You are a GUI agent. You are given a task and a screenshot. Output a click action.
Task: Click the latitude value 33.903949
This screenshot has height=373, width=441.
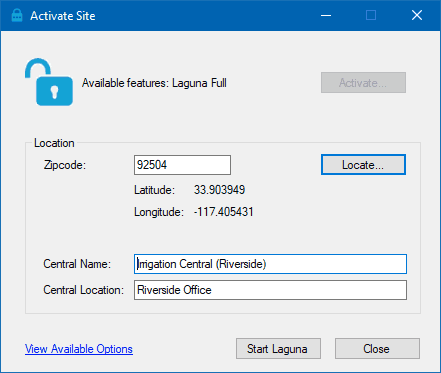coord(219,190)
